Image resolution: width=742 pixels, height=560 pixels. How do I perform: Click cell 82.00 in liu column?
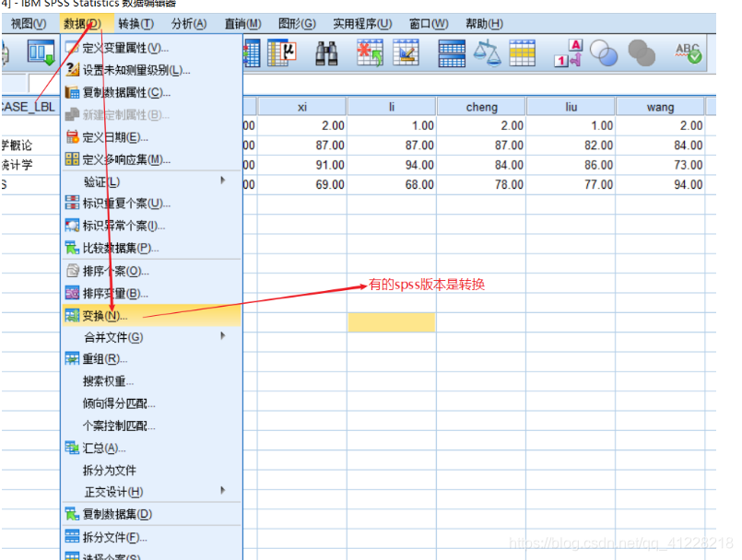[571, 146]
